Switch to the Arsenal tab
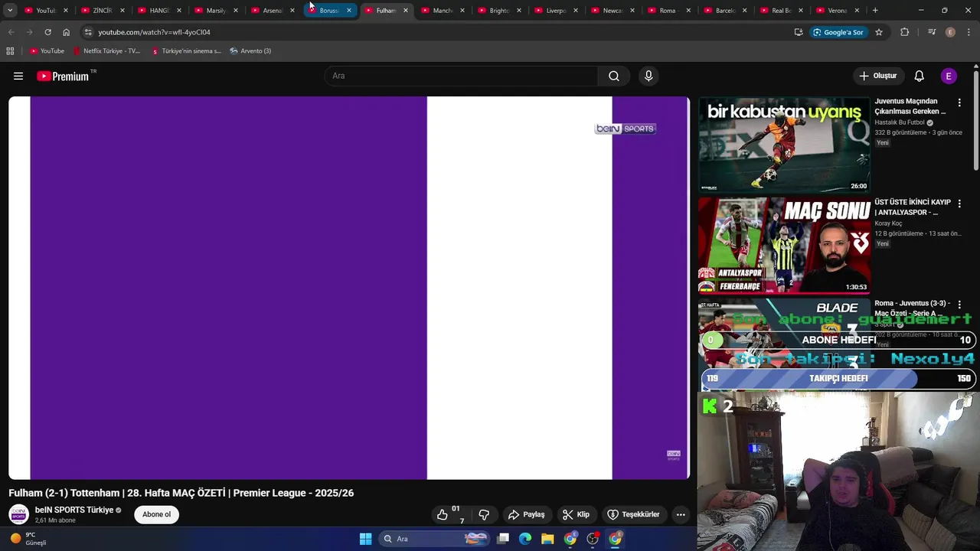The image size is (980, 551). tap(273, 11)
